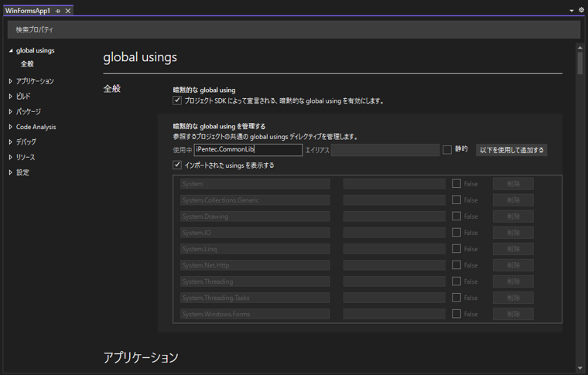
Task: Click the 使用中 namespace input field
Action: point(248,150)
